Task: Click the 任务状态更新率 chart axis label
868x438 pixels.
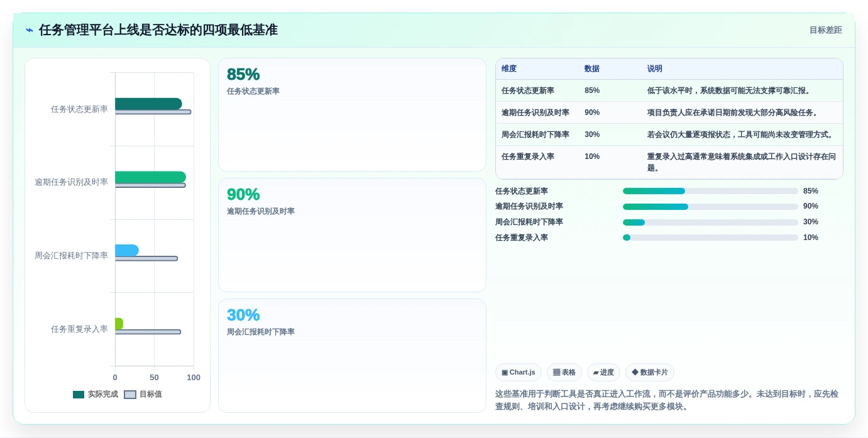Action: point(79,109)
